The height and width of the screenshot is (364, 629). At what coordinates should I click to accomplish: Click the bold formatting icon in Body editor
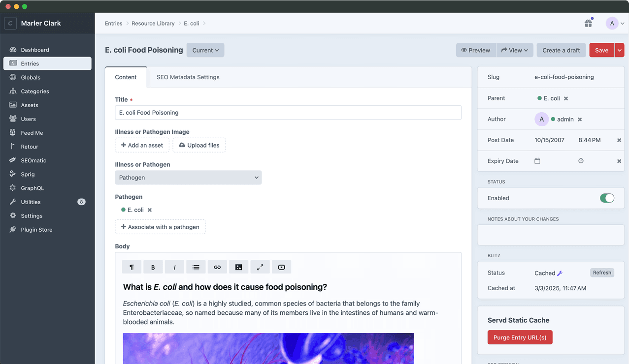point(153,267)
